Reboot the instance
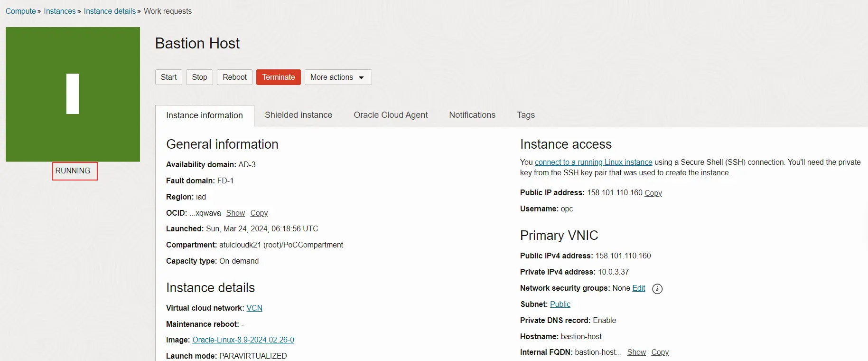Screen dimensions: 868x361 234,77
